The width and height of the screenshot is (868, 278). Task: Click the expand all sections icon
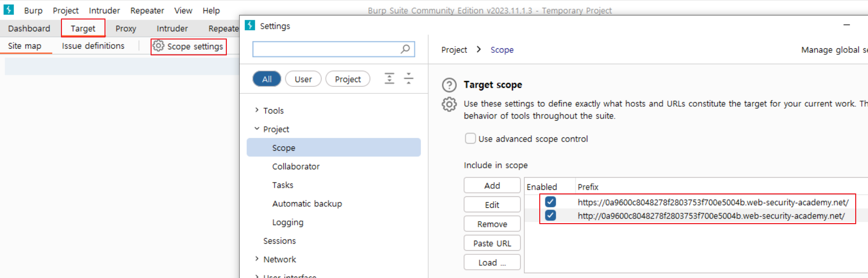click(x=390, y=78)
